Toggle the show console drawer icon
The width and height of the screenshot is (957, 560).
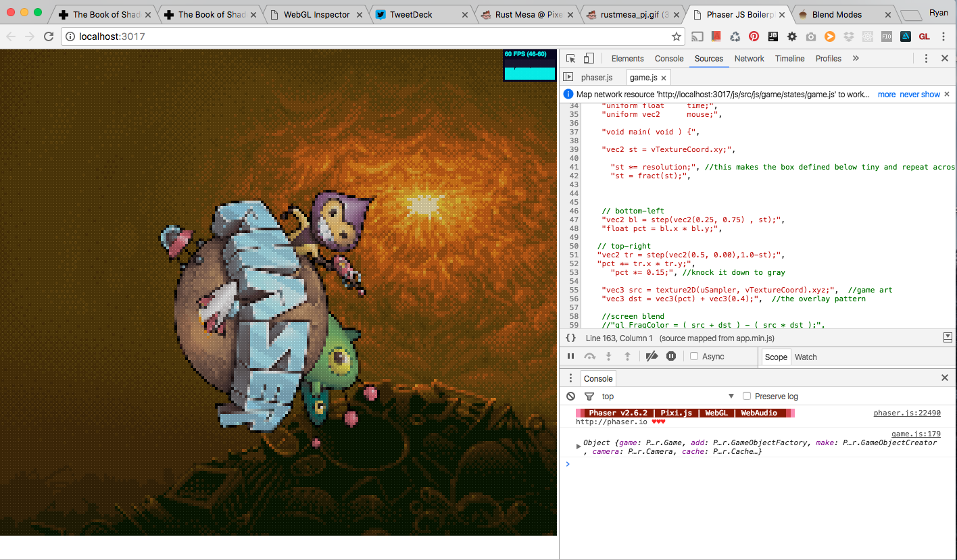[947, 338]
